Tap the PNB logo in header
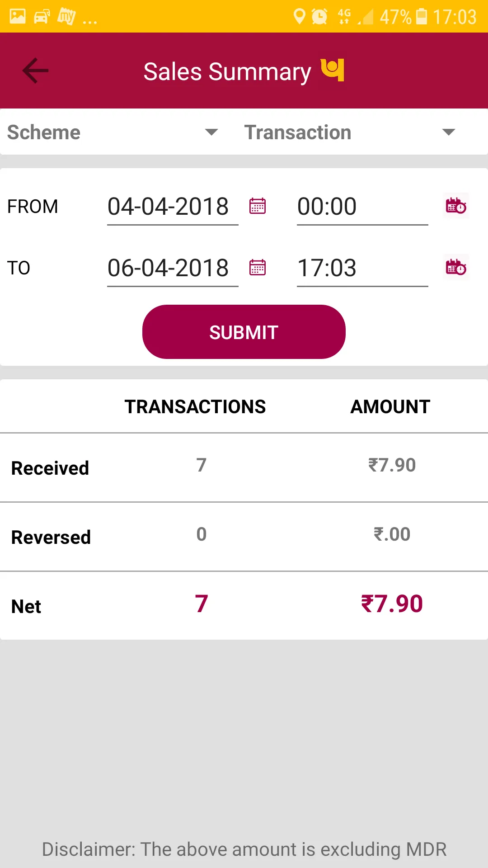The image size is (488, 868). coord(333,70)
